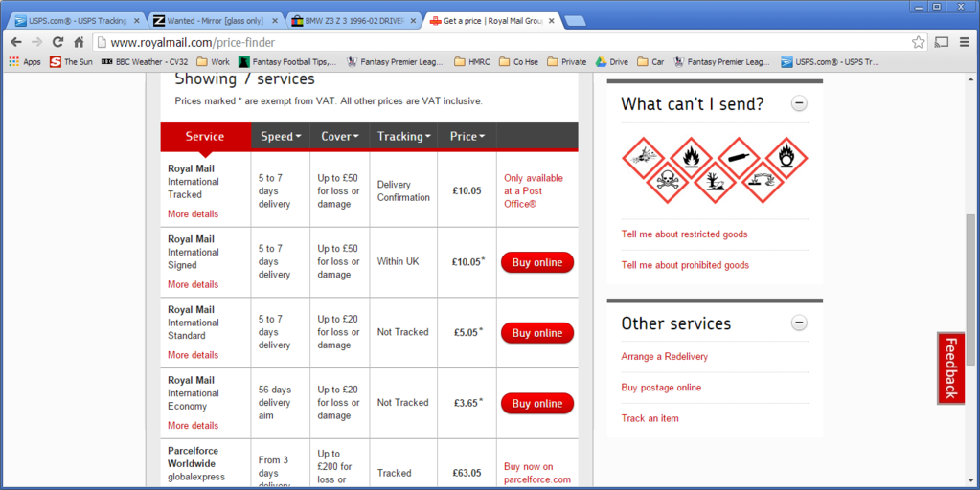980x490 pixels.
Task: Click the environmental hazard dead tree symbol
Action: (715, 182)
